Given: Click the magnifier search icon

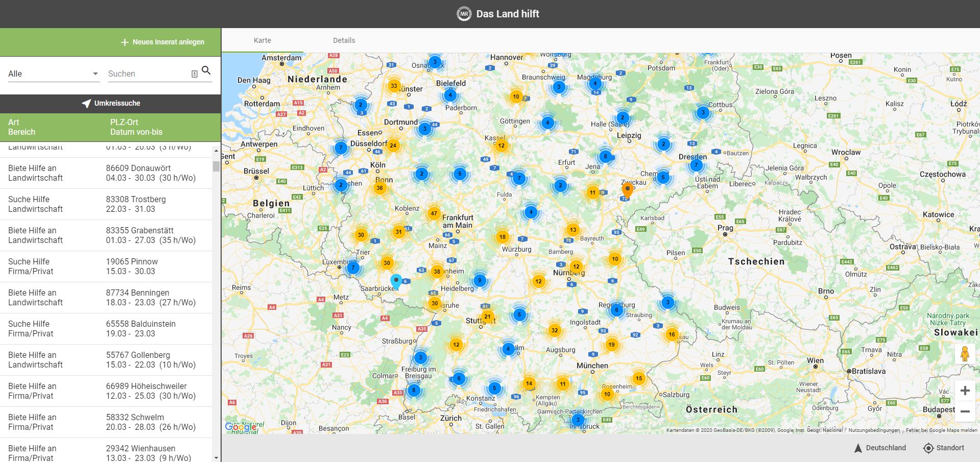Looking at the screenshot, I should coord(206,70).
